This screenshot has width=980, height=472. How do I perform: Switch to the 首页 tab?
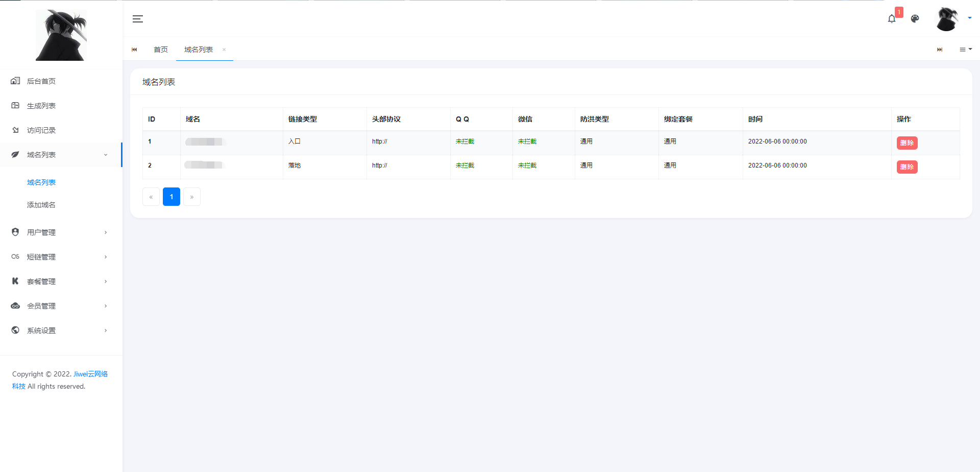(x=160, y=49)
